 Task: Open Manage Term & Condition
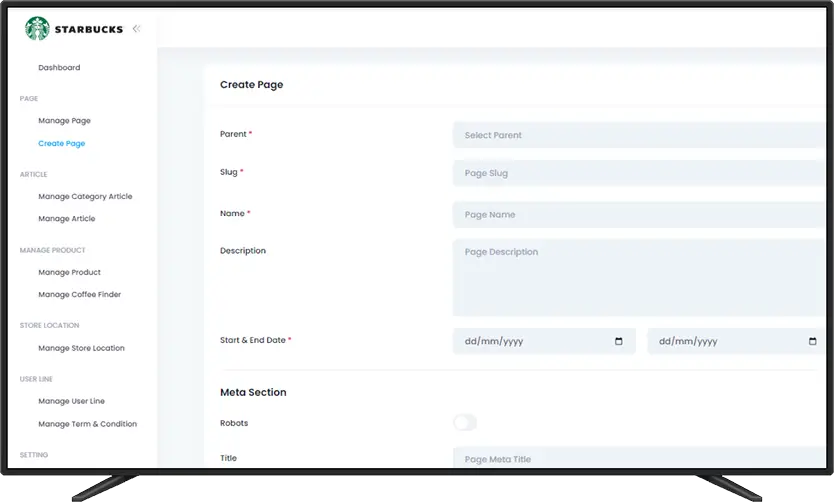point(87,424)
